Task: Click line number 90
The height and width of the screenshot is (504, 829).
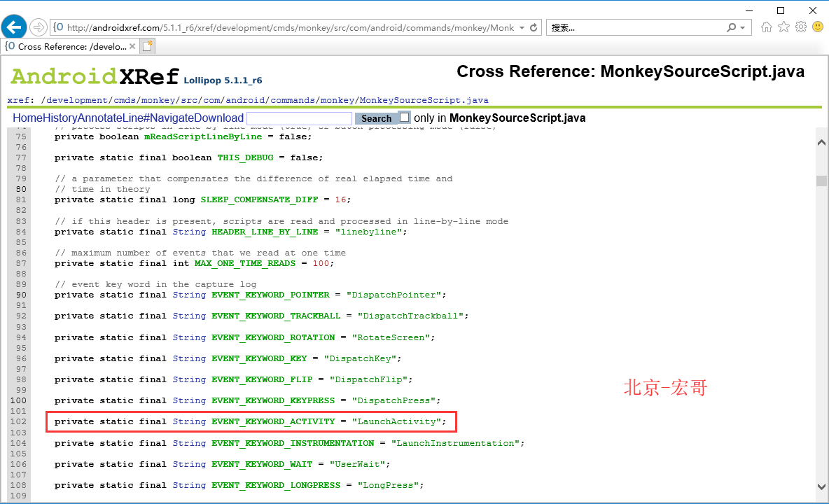Action: pos(21,295)
